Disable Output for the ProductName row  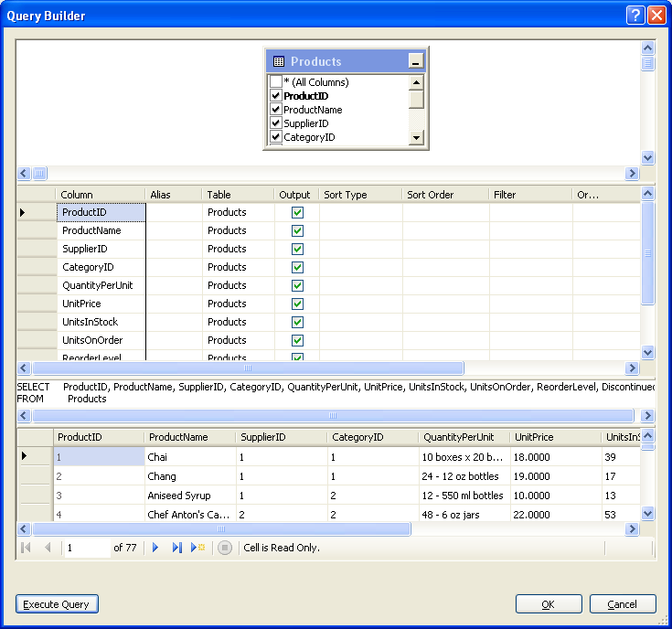coord(297,230)
